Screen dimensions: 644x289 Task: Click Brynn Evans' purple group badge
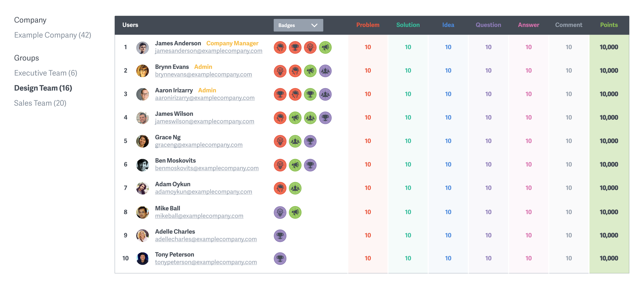(x=325, y=71)
